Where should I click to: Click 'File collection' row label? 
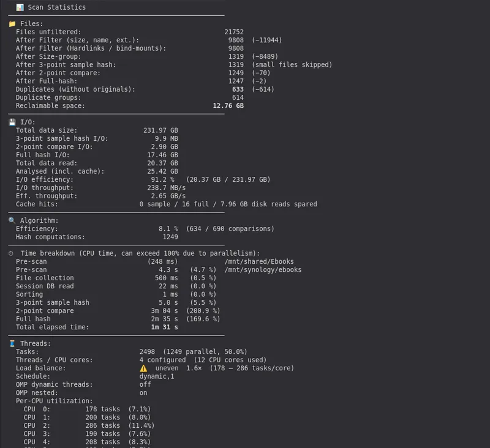click(x=45, y=278)
